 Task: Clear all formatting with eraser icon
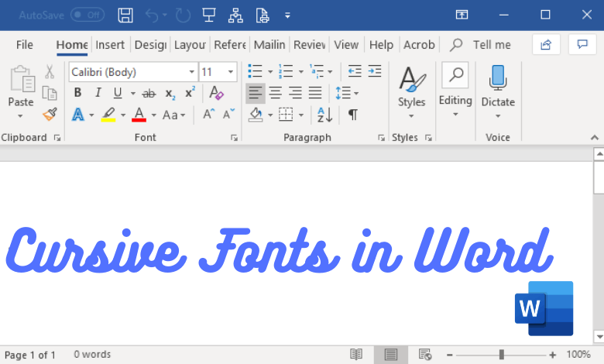pos(216,93)
